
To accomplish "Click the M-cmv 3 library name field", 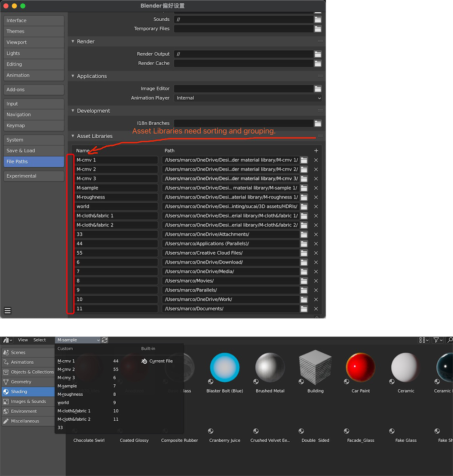I will point(116,179).
